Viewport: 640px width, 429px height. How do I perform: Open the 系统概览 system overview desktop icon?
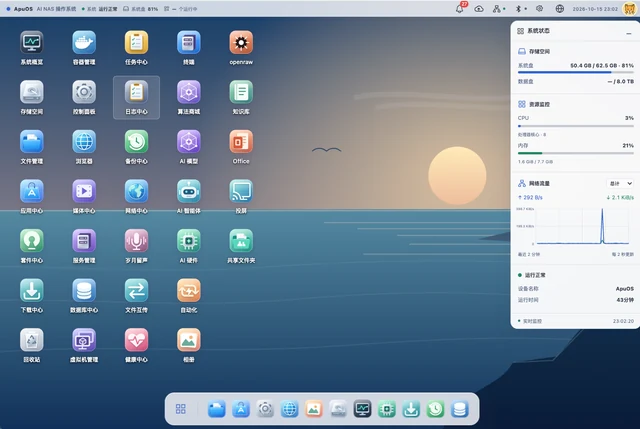(32, 42)
